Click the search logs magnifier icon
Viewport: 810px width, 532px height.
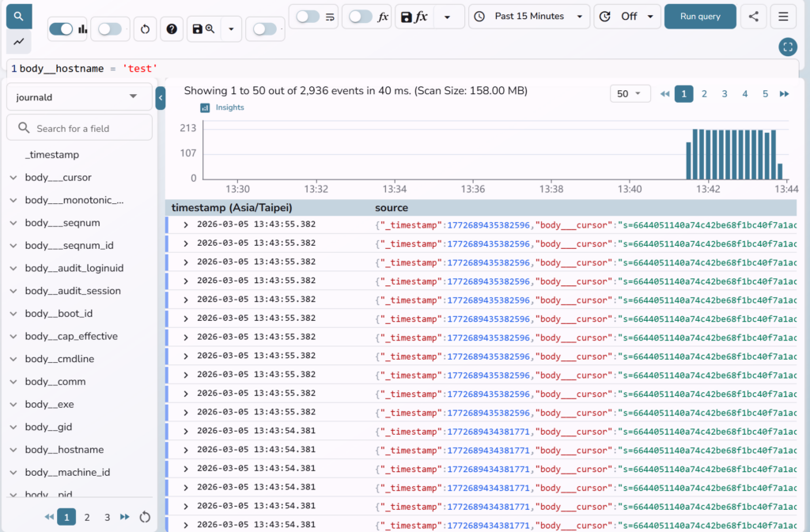[18, 16]
